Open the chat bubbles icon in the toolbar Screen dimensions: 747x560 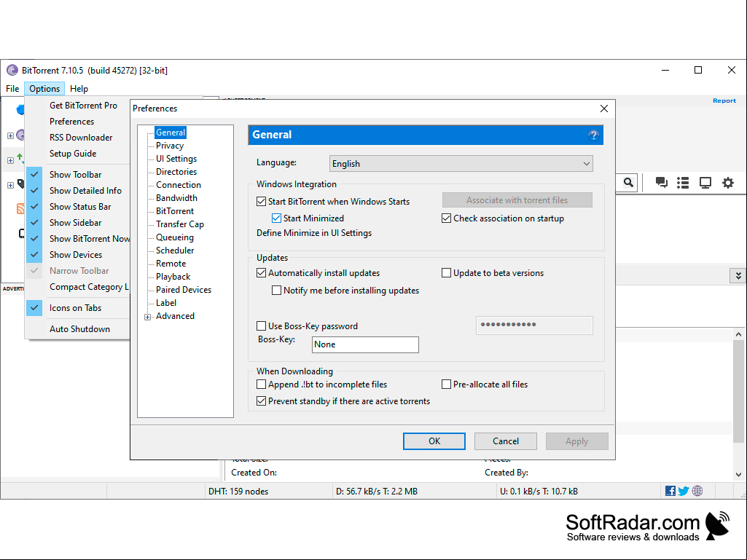(661, 182)
